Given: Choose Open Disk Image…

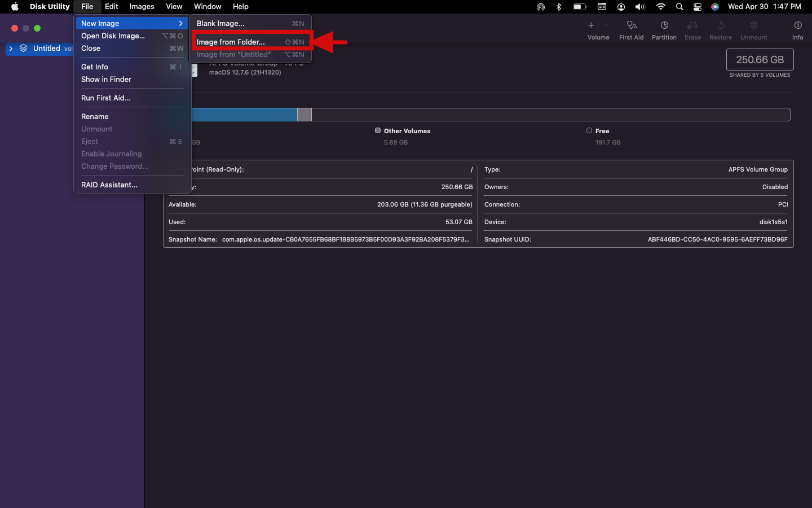Looking at the screenshot, I should (132, 36).
